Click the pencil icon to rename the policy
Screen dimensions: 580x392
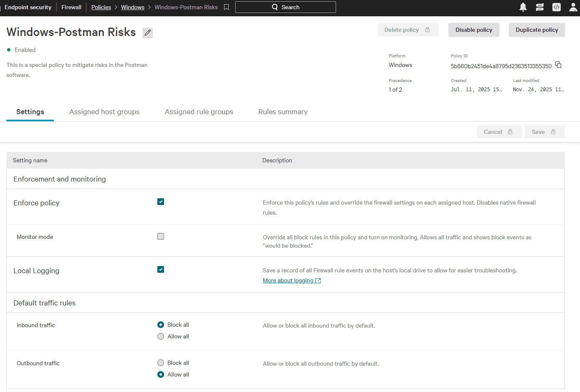tap(147, 32)
